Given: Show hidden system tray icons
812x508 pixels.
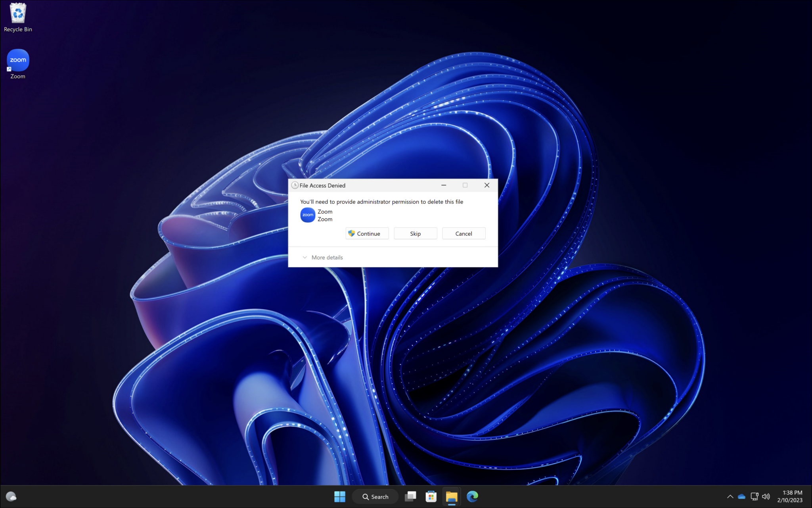Looking at the screenshot, I should click(x=730, y=496).
